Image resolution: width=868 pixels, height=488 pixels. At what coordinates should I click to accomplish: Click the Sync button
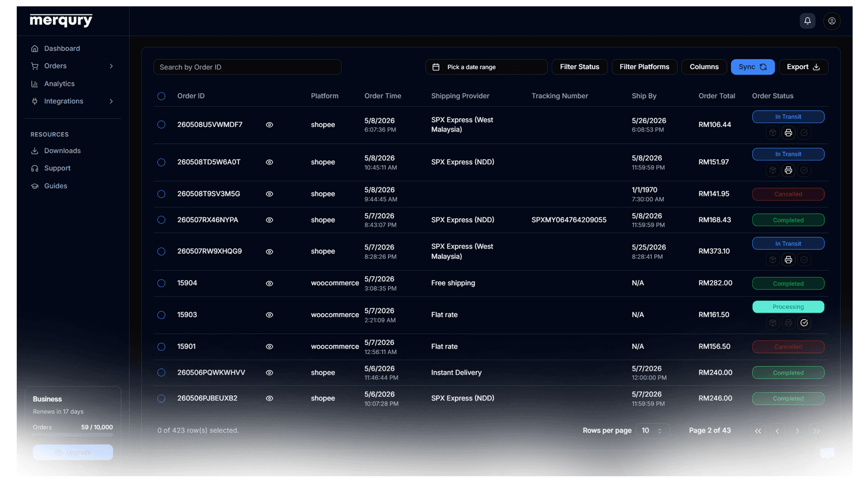[753, 67]
